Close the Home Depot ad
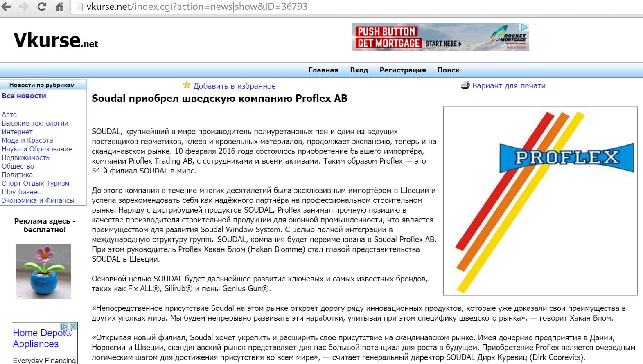The image size is (643, 364). click(73, 326)
